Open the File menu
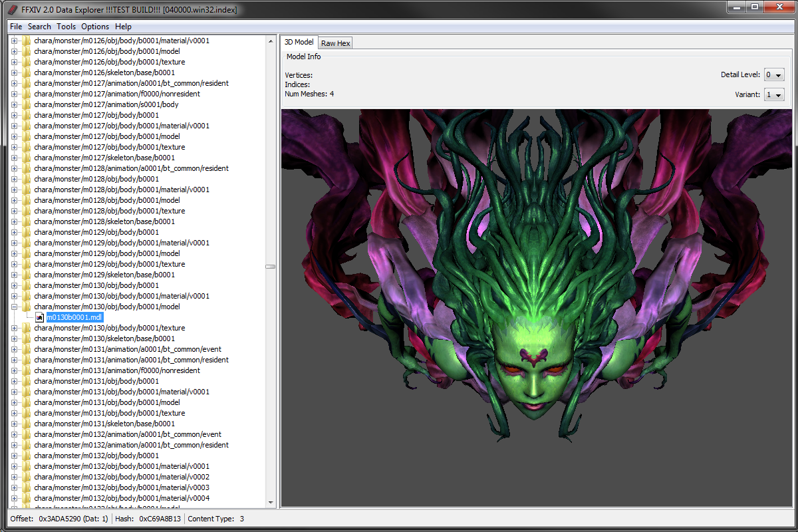 point(16,27)
